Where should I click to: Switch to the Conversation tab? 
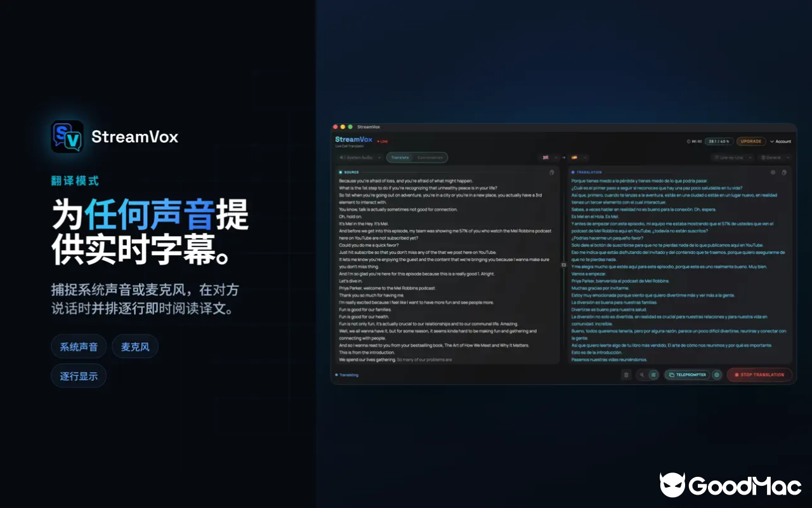tap(430, 157)
